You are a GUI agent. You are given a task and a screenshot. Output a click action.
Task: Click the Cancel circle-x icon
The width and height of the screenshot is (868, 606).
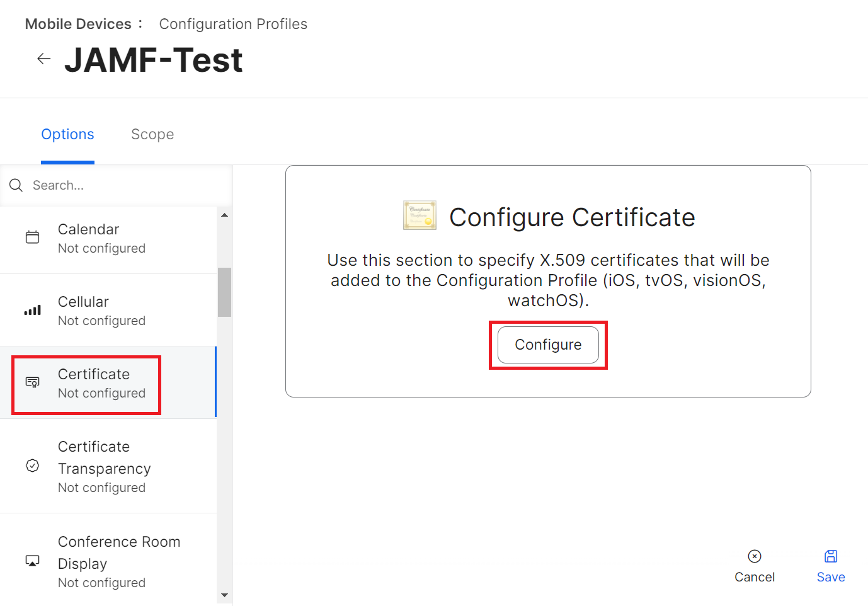coord(755,556)
